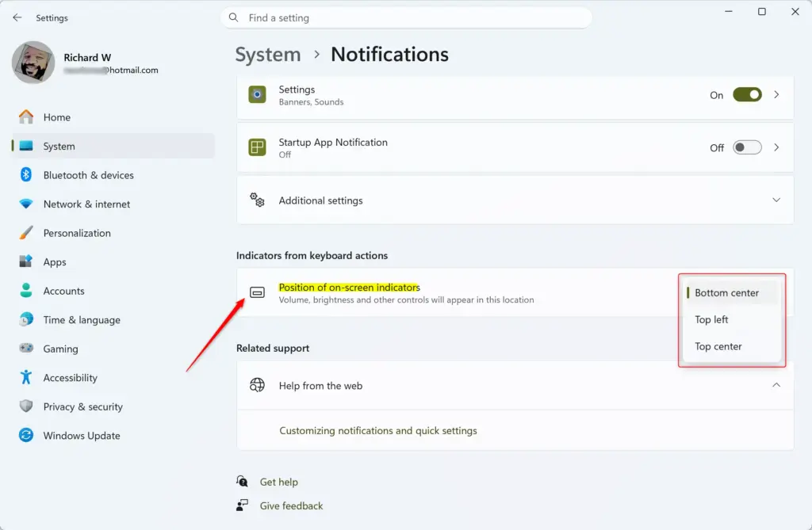This screenshot has height=530, width=812.
Task: Click Help from the web label
Action: pyautogui.click(x=320, y=386)
